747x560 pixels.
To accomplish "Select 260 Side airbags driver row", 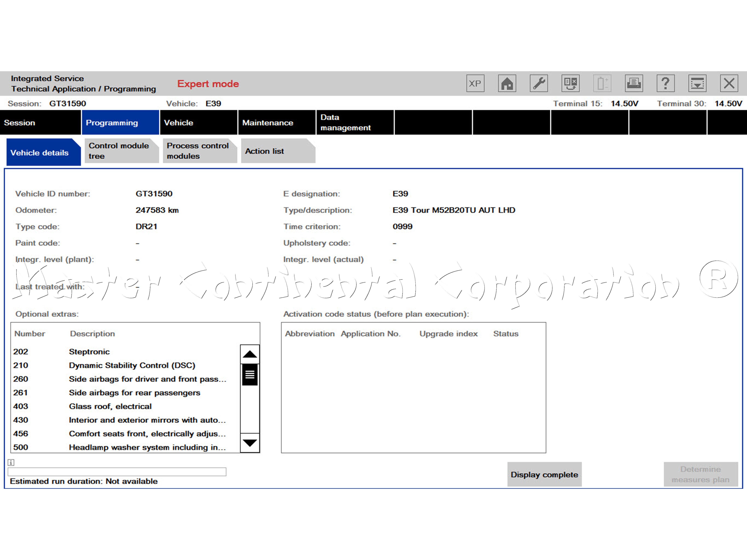I will click(125, 379).
